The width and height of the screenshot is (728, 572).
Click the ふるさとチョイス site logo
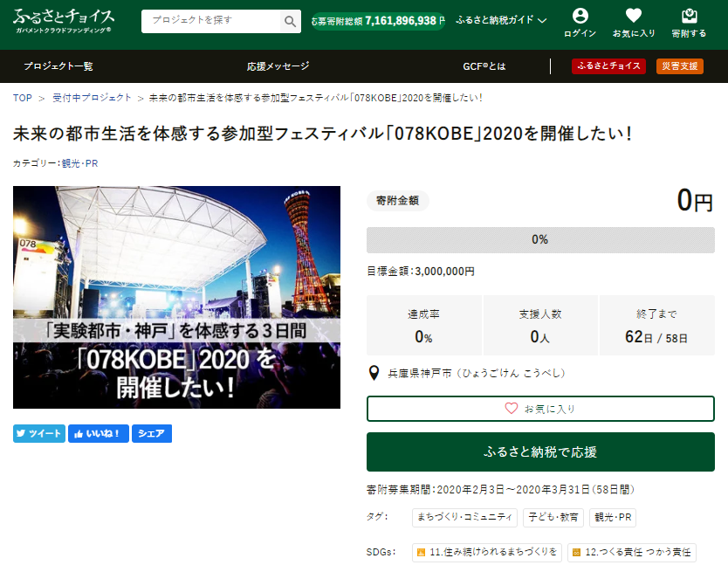64,21
